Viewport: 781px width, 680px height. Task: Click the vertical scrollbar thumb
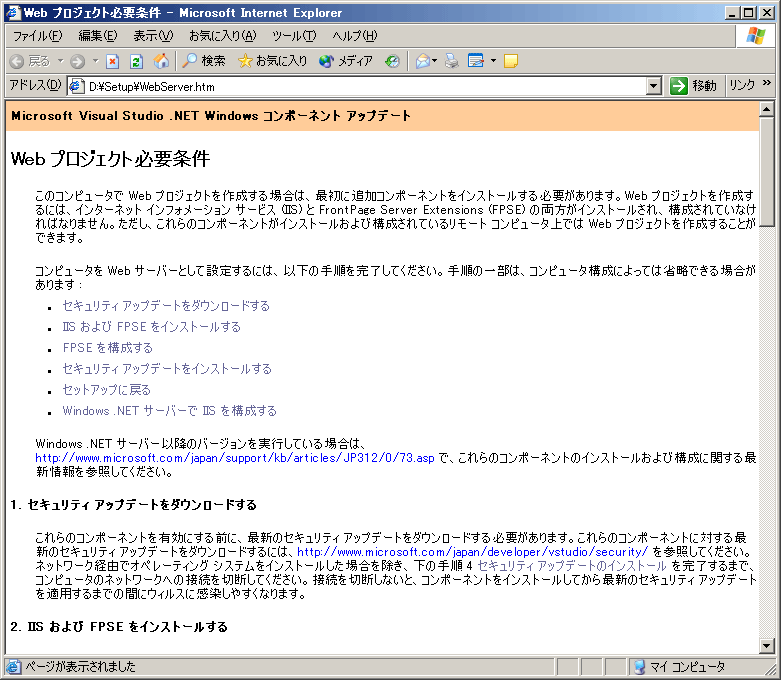point(767,172)
